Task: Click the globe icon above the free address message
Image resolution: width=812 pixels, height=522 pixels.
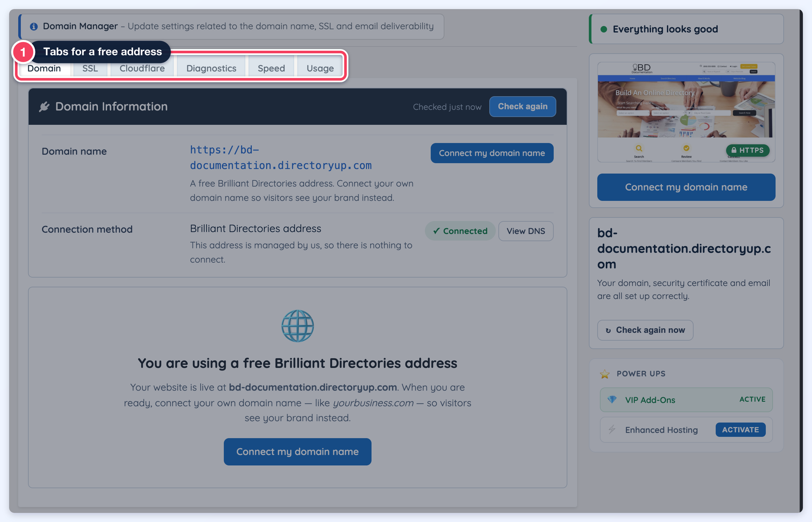Action: [297, 326]
